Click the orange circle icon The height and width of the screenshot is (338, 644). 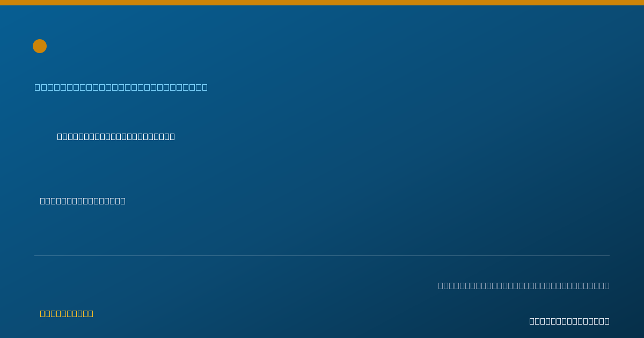point(40,46)
